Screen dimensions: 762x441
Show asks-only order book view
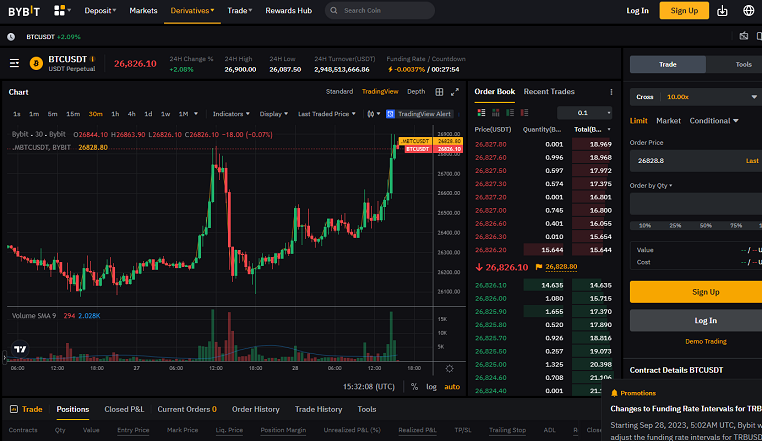524,113
